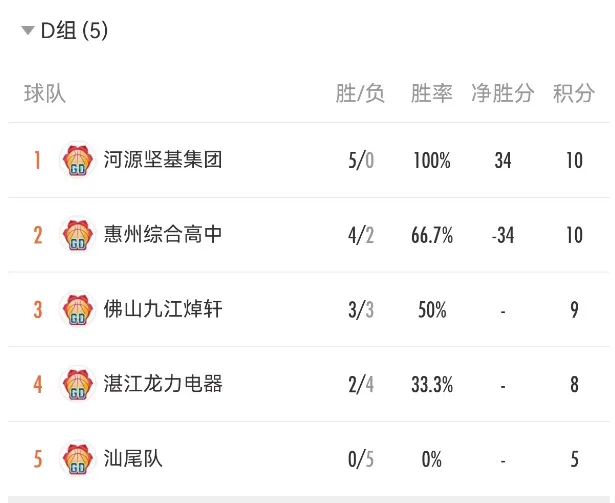Image resolution: width=615 pixels, height=503 pixels.
Task: Select the 净胜分 column header
Action: coord(502,94)
